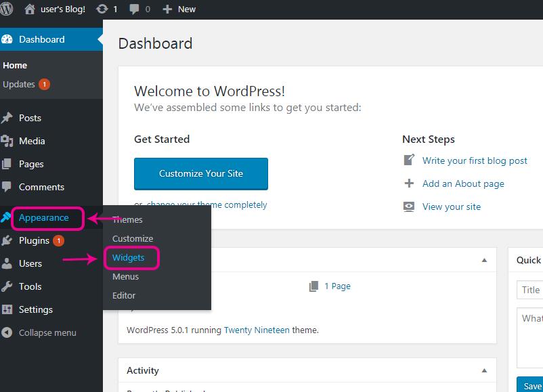Image resolution: width=543 pixels, height=392 pixels.
Task: Click the pages icon next to 1 Page
Action: click(313, 286)
